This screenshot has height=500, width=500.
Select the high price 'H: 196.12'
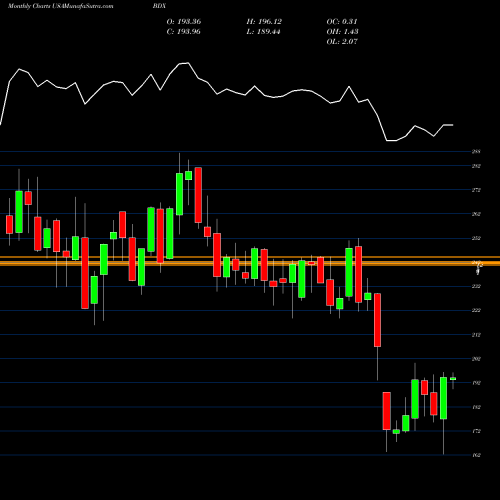[264, 22]
